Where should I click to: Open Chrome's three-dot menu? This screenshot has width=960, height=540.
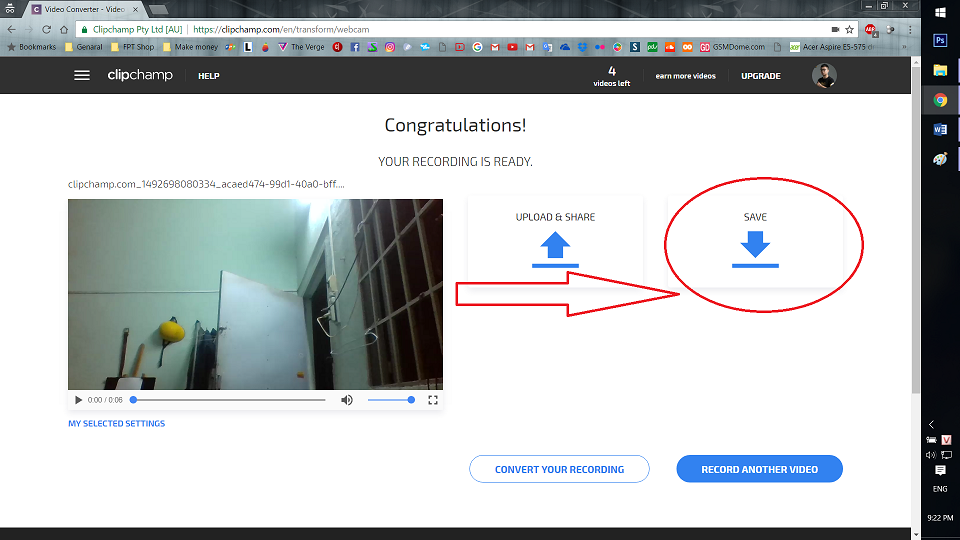(910, 29)
